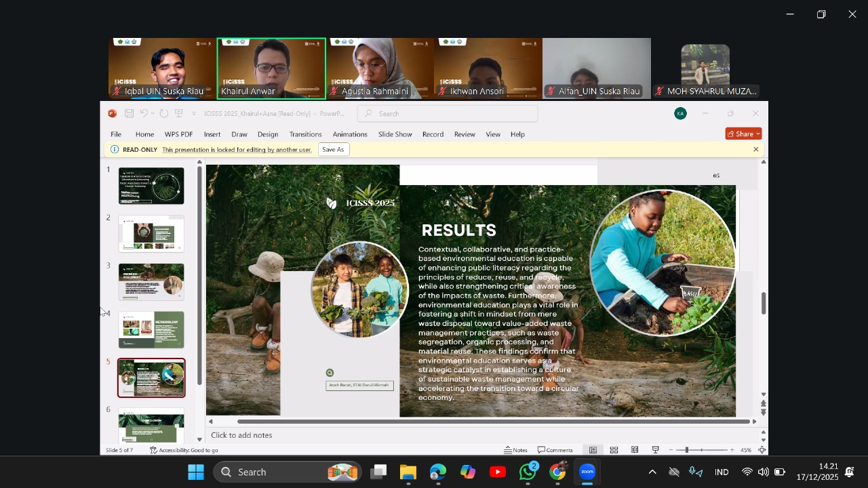
Task: Click the Save As button
Action: tap(333, 150)
